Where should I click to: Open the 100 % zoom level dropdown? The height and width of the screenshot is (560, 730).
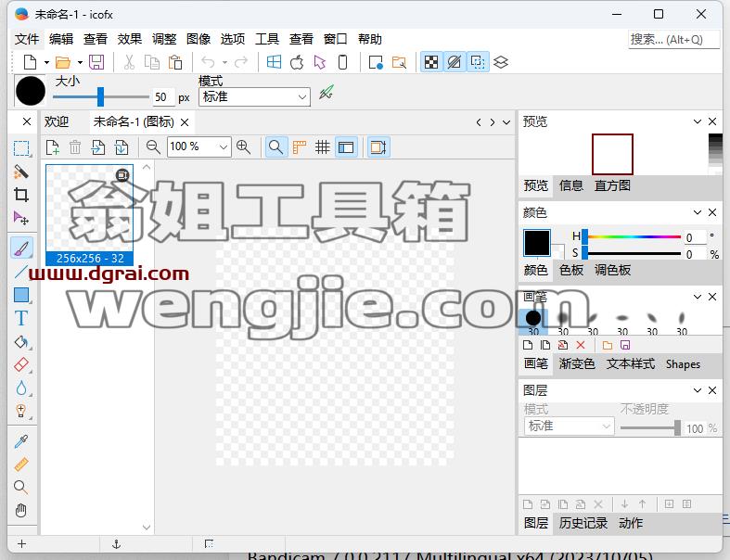[199, 147]
